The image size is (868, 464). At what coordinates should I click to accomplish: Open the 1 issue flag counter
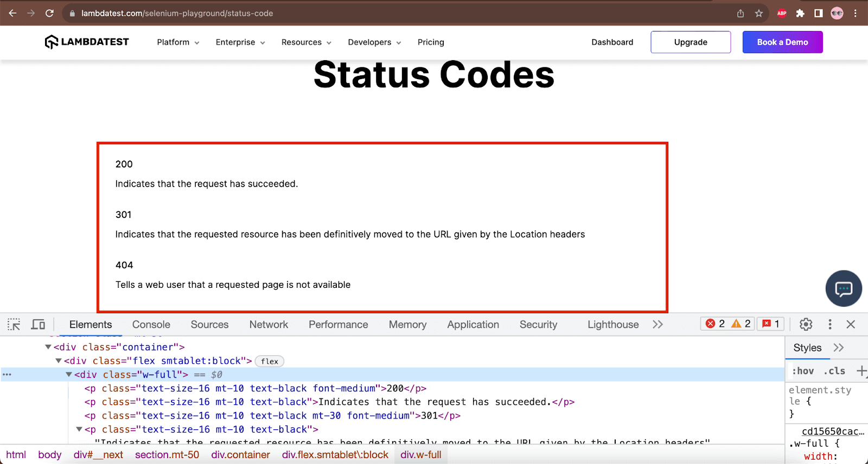coord(771,324)
